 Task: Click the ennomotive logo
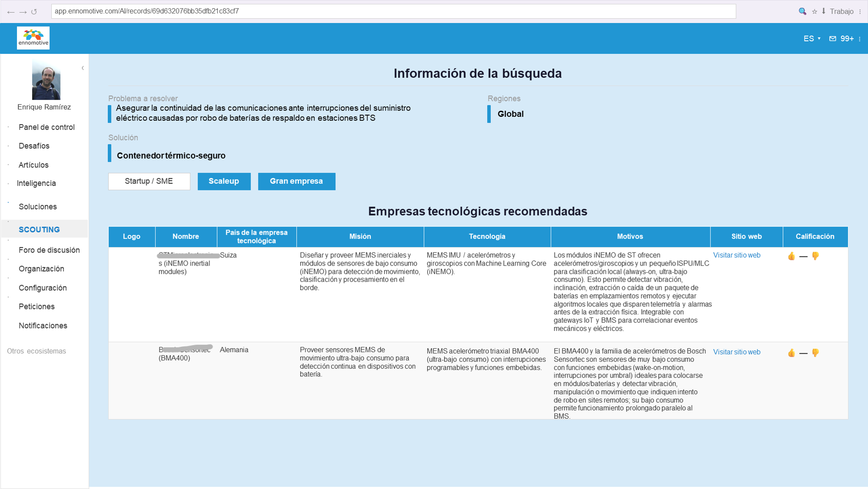[x=33, y=38]
